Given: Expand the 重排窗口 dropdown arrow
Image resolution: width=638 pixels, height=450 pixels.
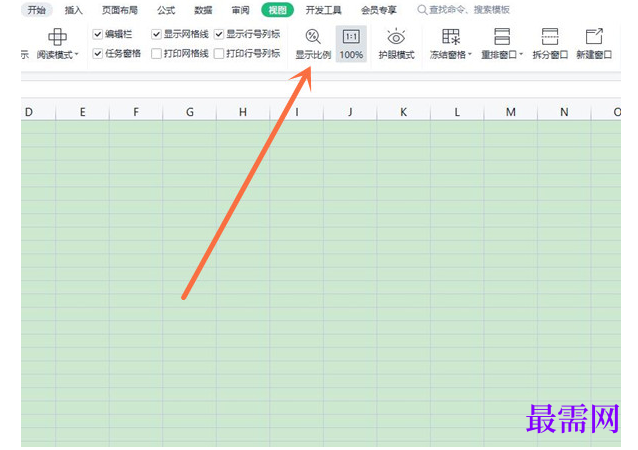Looking at the screenshot, I should coord(521,54).
